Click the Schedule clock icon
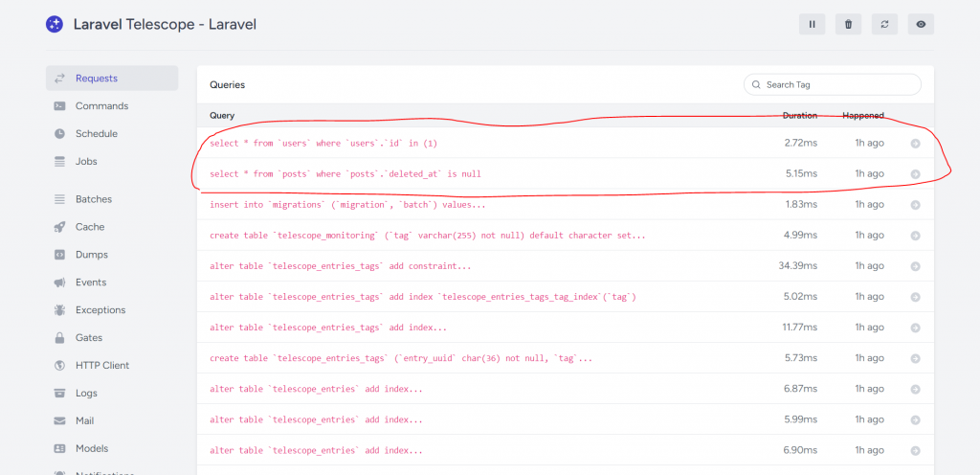 tap(60, 133)
